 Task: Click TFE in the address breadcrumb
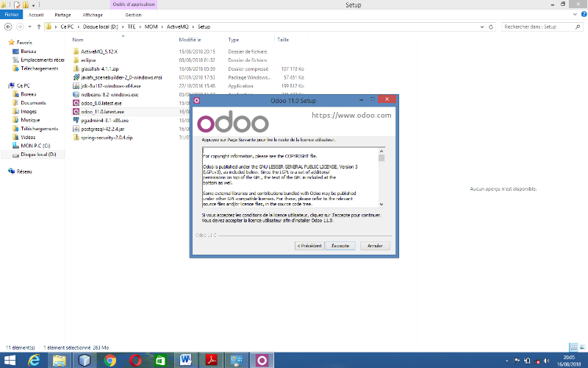click(x=132, y=26)
